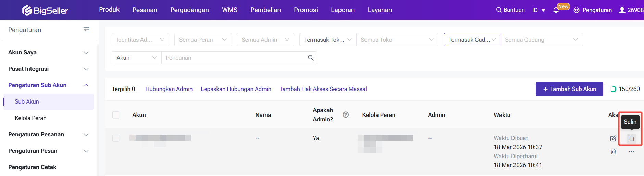
Task: Open the Semua Gudang dropdown
Action: (542, 40)
